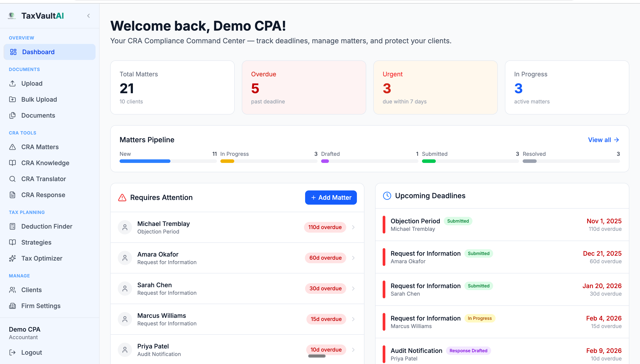Select the Tax Optimizer icon
The height and width of the screenshot is (364, 640).
pyautogui.click(x=13, y=258)
